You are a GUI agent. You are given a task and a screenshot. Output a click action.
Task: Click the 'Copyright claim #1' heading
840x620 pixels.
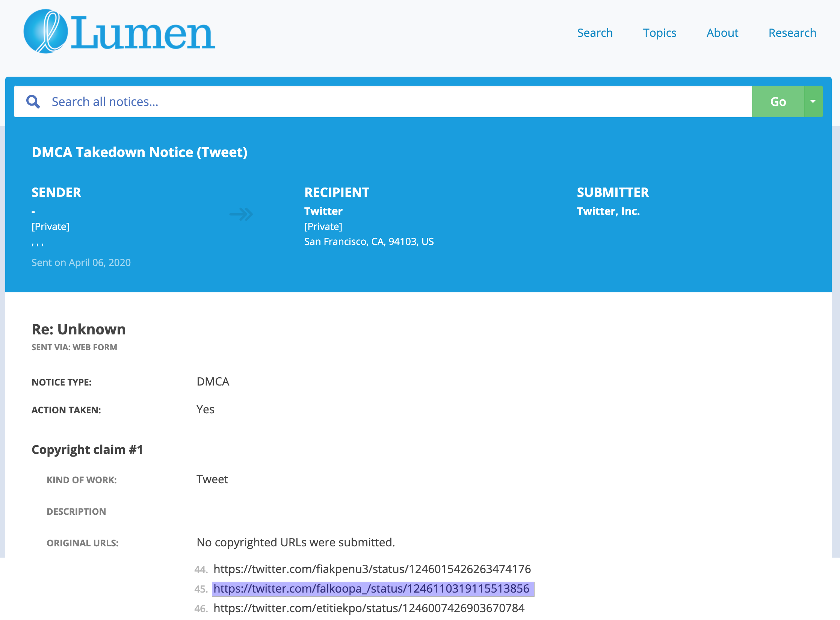[x=87, y=449]
